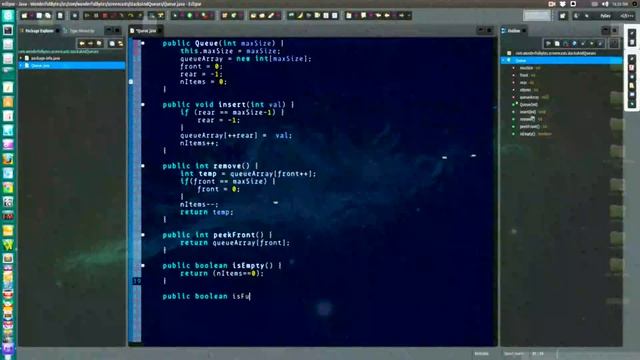Click Collapse All in Package Explorer
The width and height of the screenshot is (640, 360).
point(112,43)
